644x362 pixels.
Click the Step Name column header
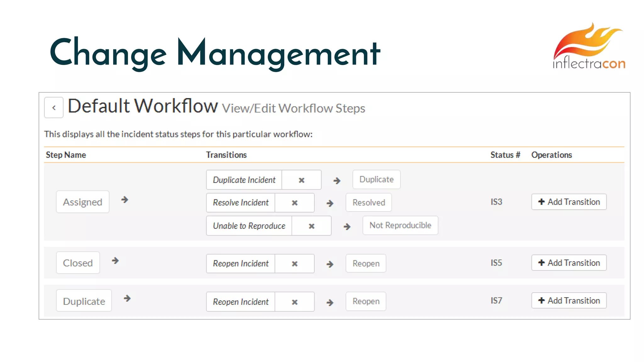66,155
